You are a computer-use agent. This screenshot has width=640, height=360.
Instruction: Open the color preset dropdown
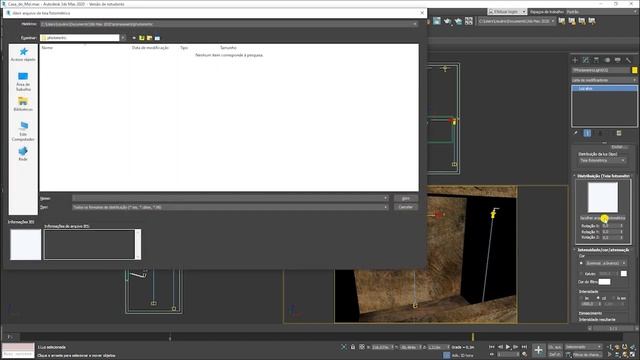coord(606,263)
